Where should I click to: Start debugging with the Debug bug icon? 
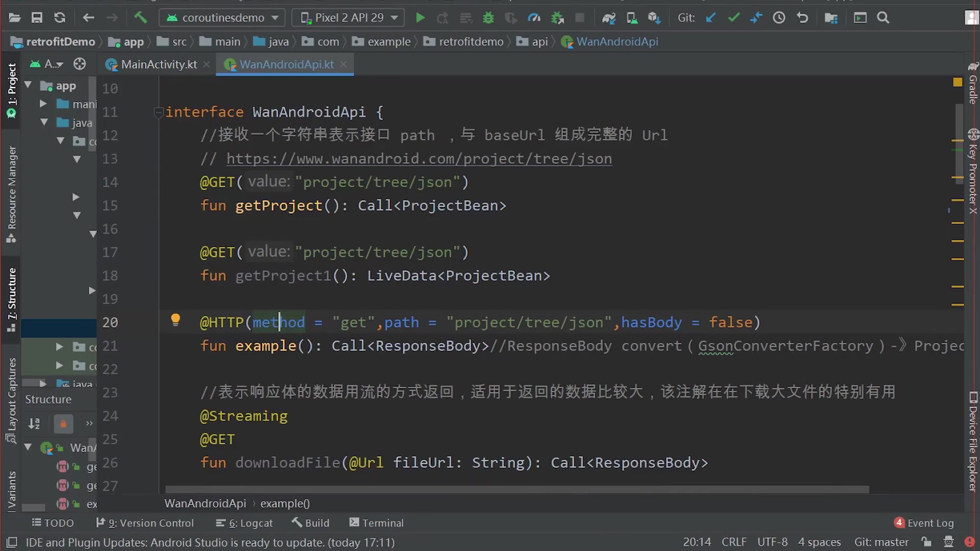488,17
